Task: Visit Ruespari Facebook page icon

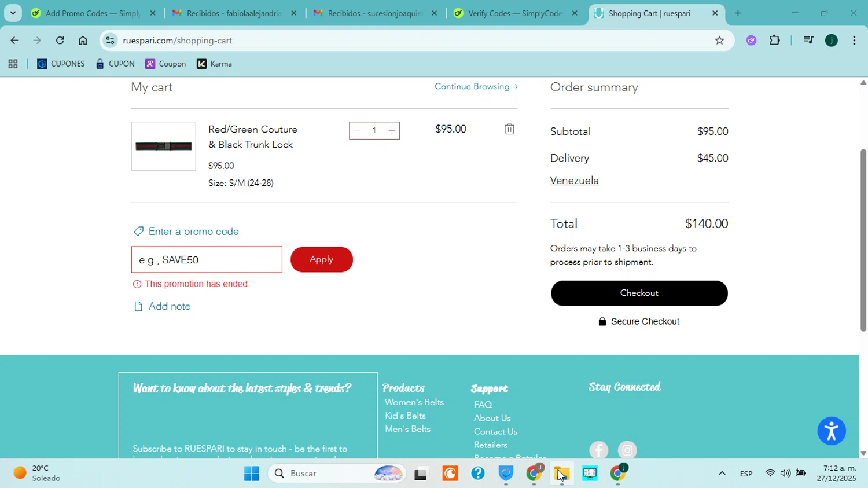Action: (x=599, y=450)
